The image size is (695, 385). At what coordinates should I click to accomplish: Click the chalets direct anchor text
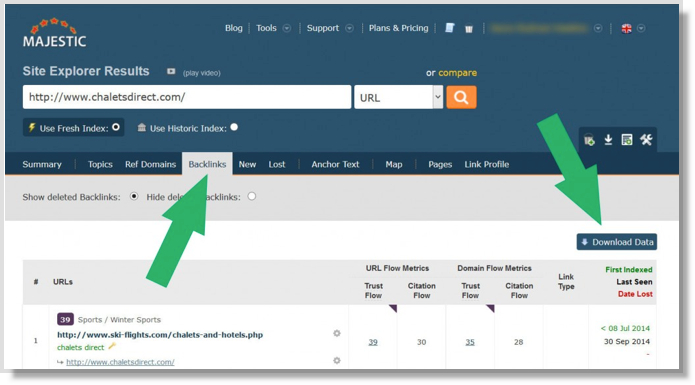(x=81, y=348)
